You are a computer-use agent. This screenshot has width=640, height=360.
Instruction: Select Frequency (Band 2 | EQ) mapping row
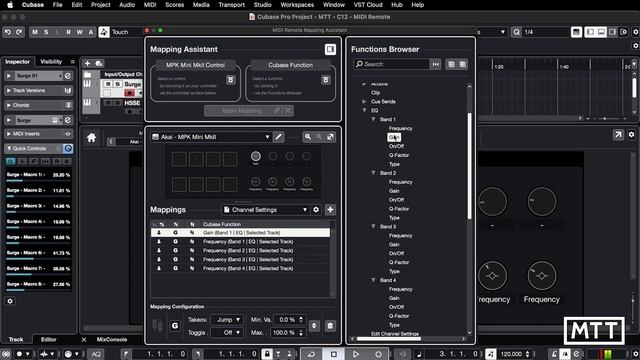pyautogui.click(x=240, y=251)
